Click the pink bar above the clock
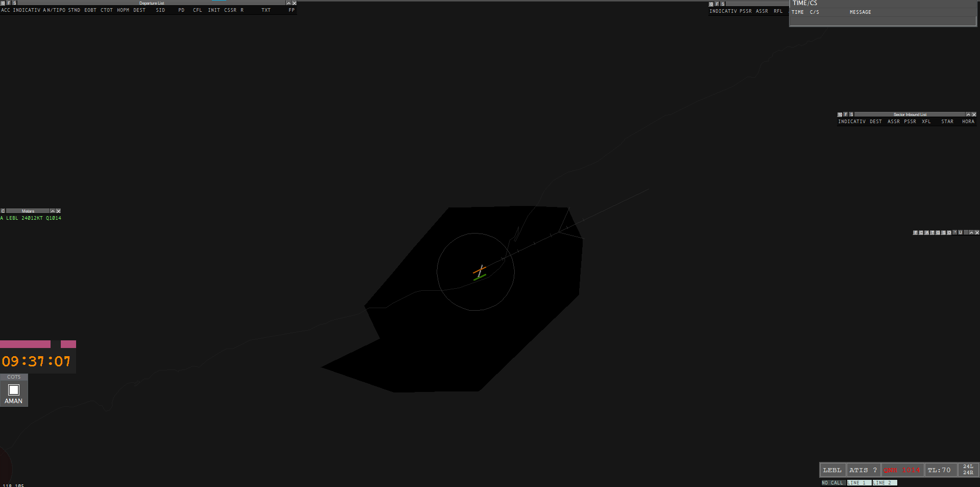The width and height of the screenshot is (980, 487). (x=26, y=344)
